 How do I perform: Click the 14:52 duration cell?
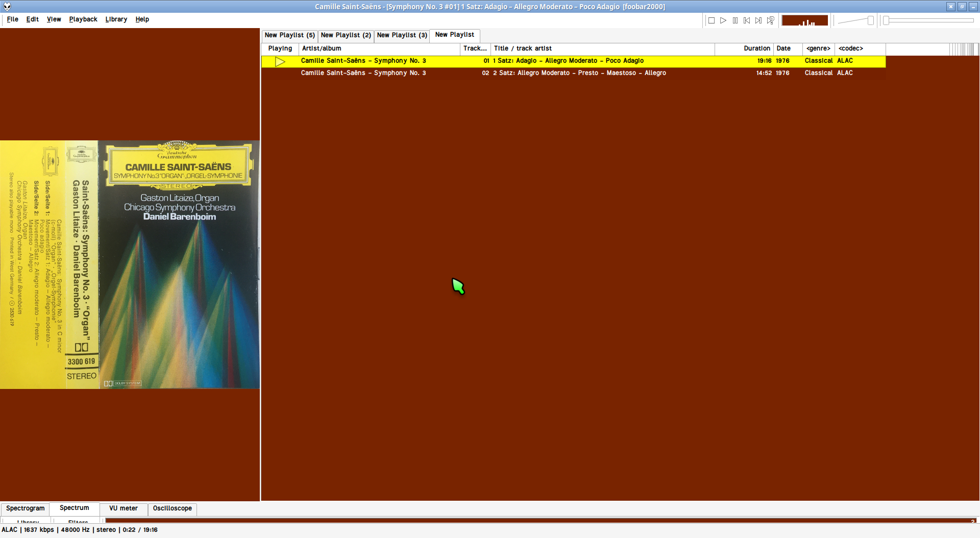764,73
